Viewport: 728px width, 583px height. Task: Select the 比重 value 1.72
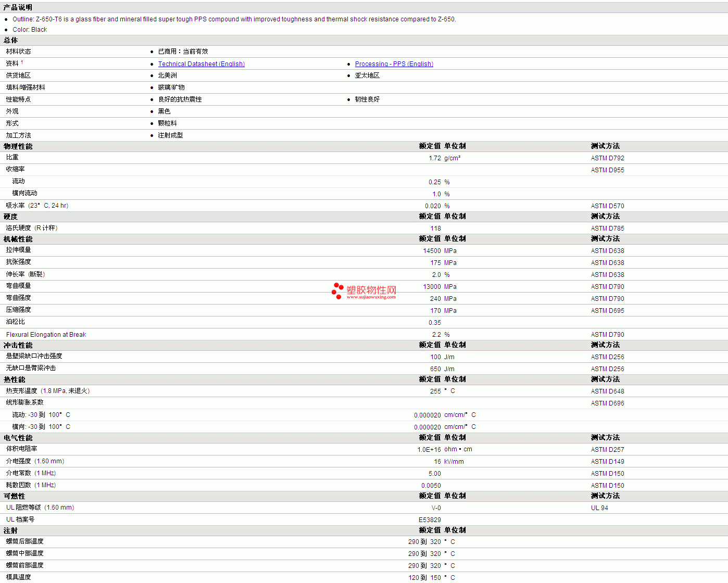(435, 158)
